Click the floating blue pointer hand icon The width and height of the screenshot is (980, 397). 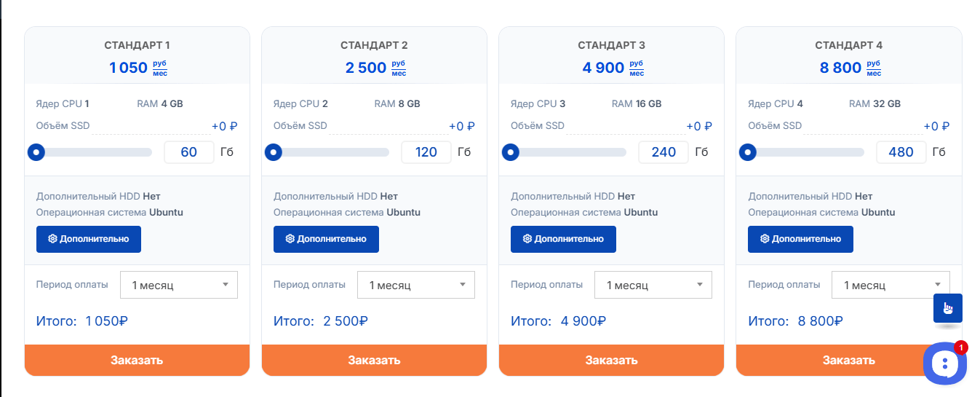(x=947, y=308)
